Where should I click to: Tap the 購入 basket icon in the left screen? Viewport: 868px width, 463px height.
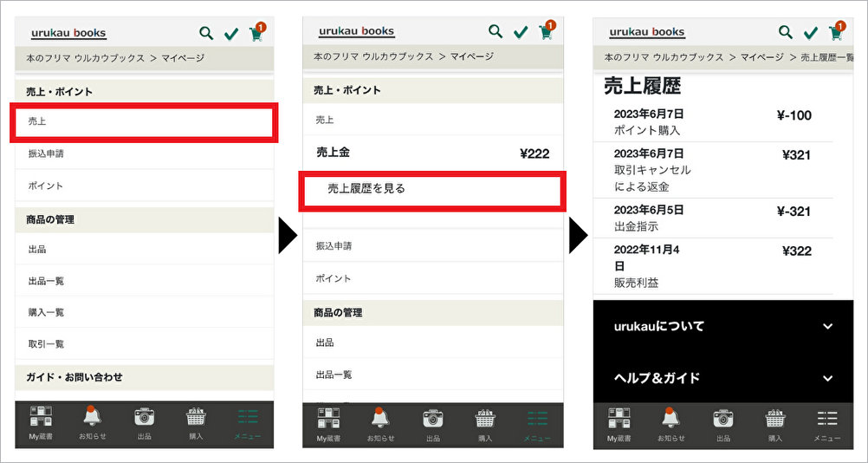tap(196, 421)
